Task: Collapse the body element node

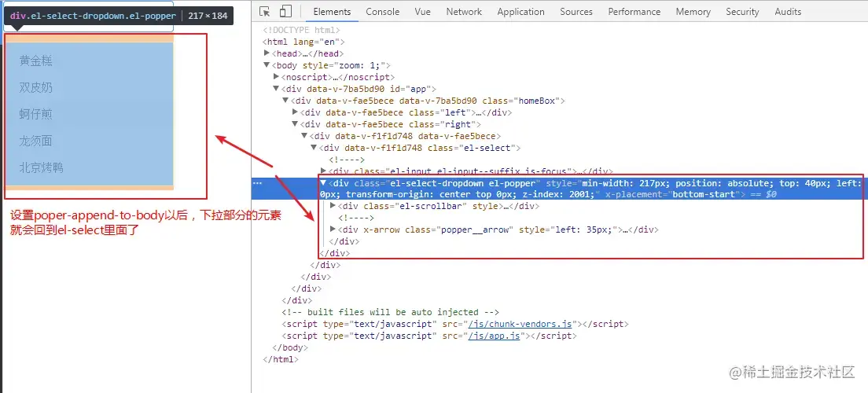Action: click(267, 65)
